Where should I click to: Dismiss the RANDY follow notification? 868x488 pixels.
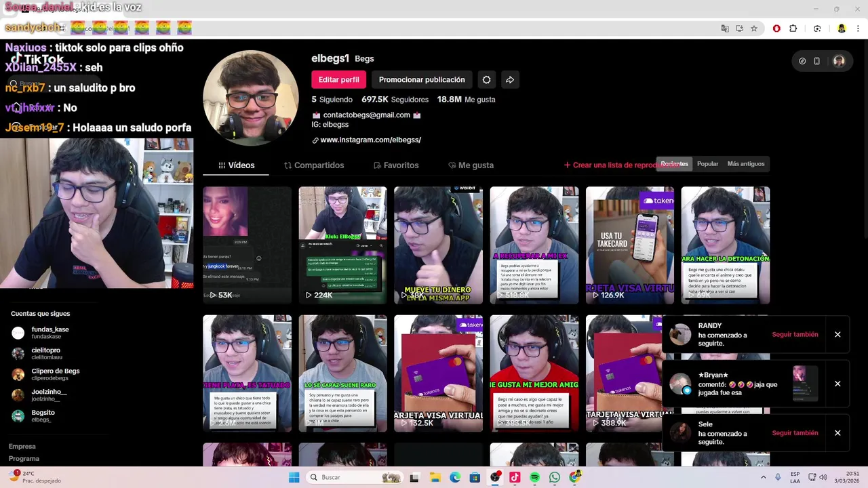[x=837, y=335]
